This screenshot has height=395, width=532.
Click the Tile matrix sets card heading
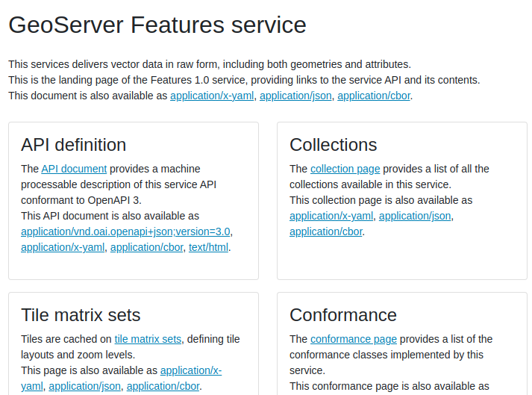click(81, 315)
